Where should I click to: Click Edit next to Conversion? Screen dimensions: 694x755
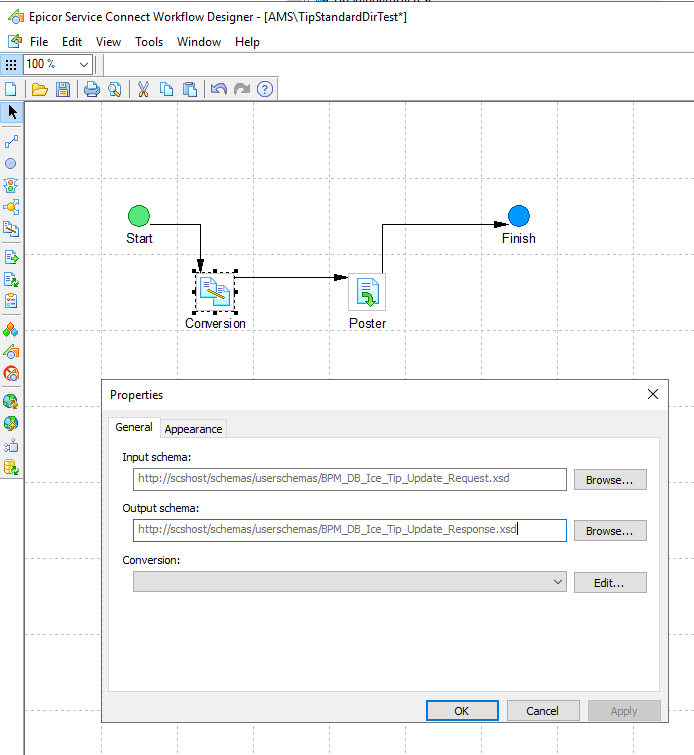coord(610,583)
